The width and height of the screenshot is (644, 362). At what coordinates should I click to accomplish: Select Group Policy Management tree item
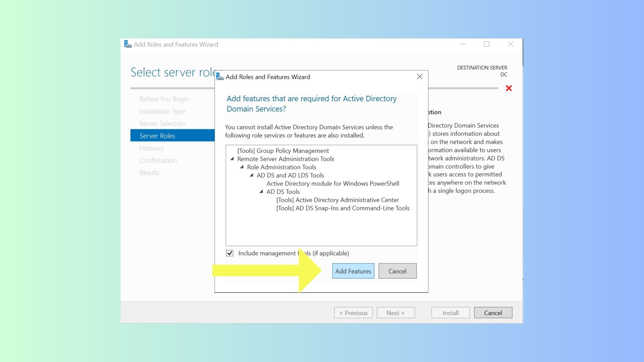pos(283,151)
